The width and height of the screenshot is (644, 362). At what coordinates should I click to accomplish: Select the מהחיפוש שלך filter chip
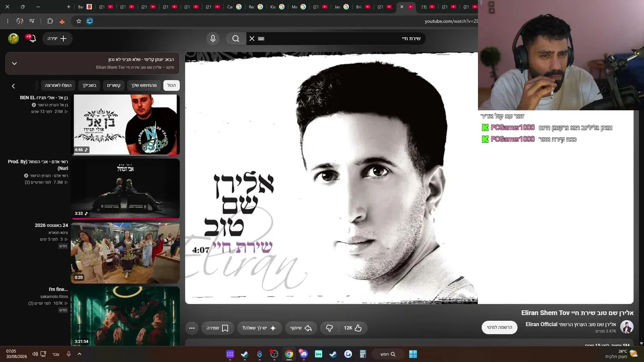click(144, 85)
